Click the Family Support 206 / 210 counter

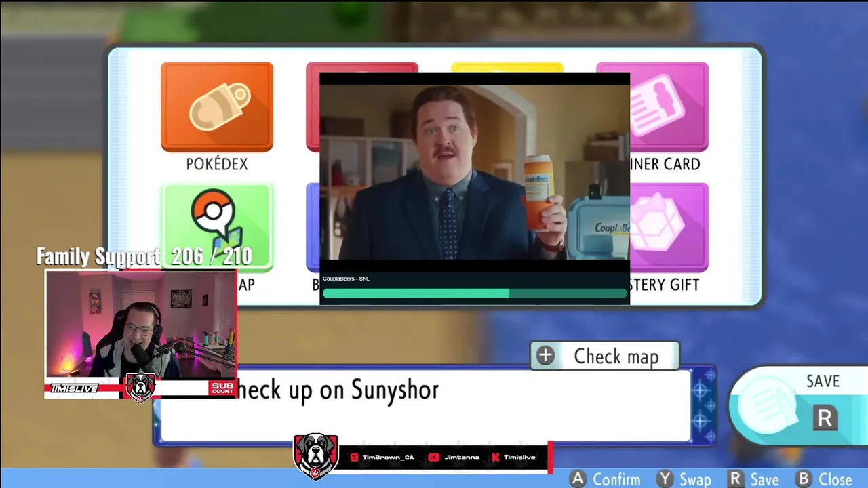click(144, 256)
